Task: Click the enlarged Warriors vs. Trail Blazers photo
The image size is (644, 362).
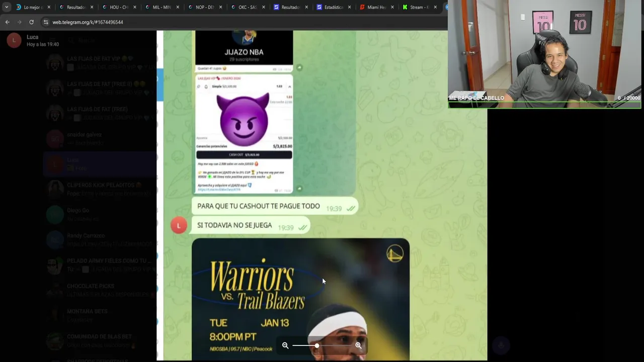Action: click(x=300, y=299)
